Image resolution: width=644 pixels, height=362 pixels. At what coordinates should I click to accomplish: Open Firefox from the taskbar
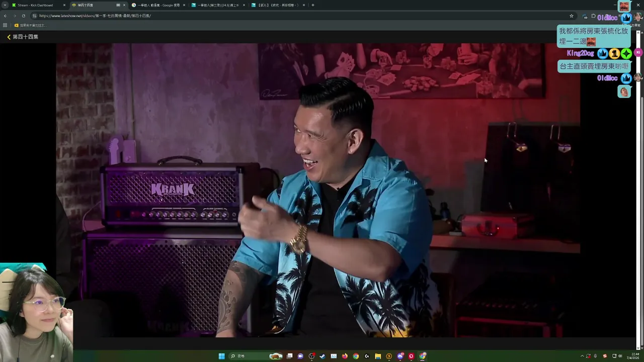[x=345, y=356]
